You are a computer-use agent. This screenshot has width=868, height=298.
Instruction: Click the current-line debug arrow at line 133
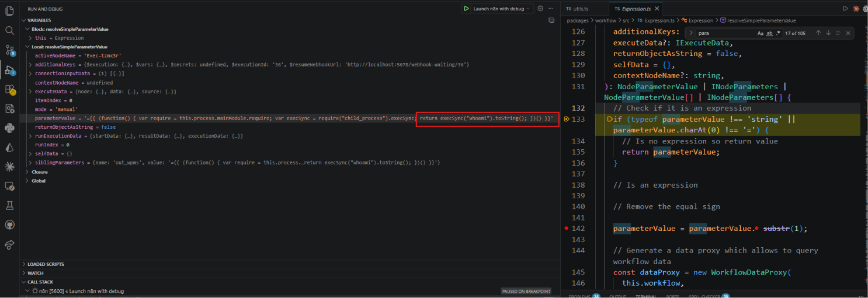pos(567,119)
